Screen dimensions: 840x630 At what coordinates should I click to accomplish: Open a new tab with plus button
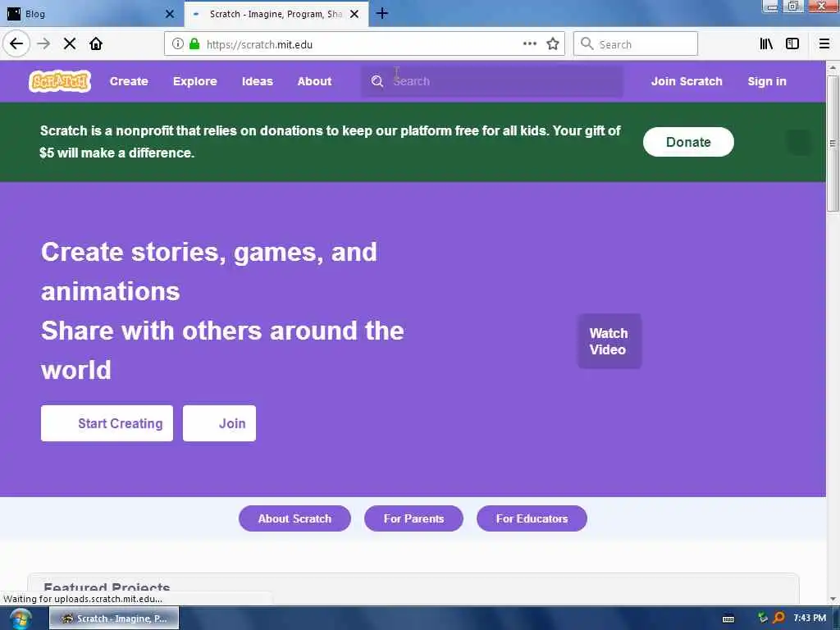(x=382, y=13)
